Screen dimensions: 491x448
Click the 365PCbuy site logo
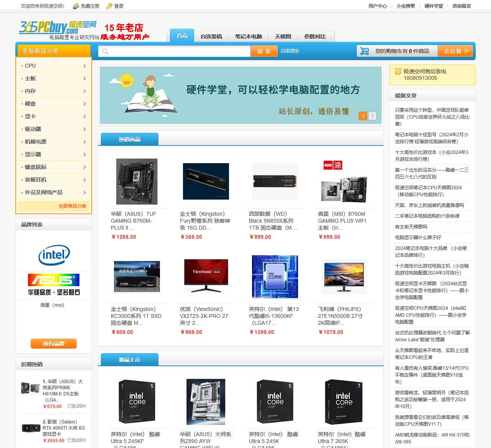(58, 28)
